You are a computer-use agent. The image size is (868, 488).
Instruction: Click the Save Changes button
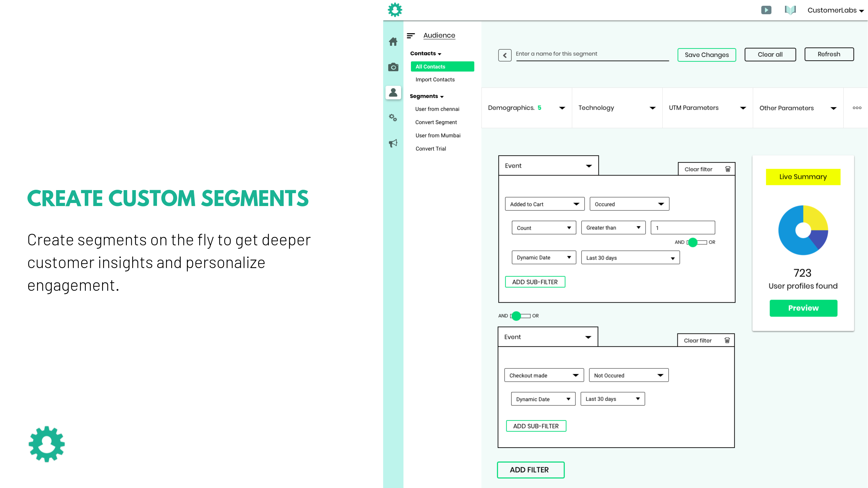[x=707, y=55]
